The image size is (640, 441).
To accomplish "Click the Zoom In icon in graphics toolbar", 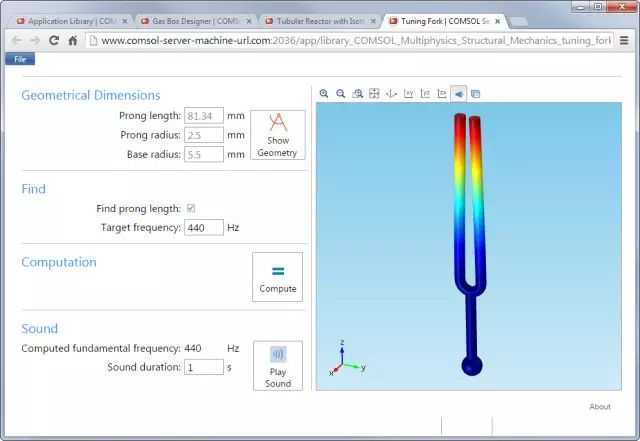I will pos(324,94).
